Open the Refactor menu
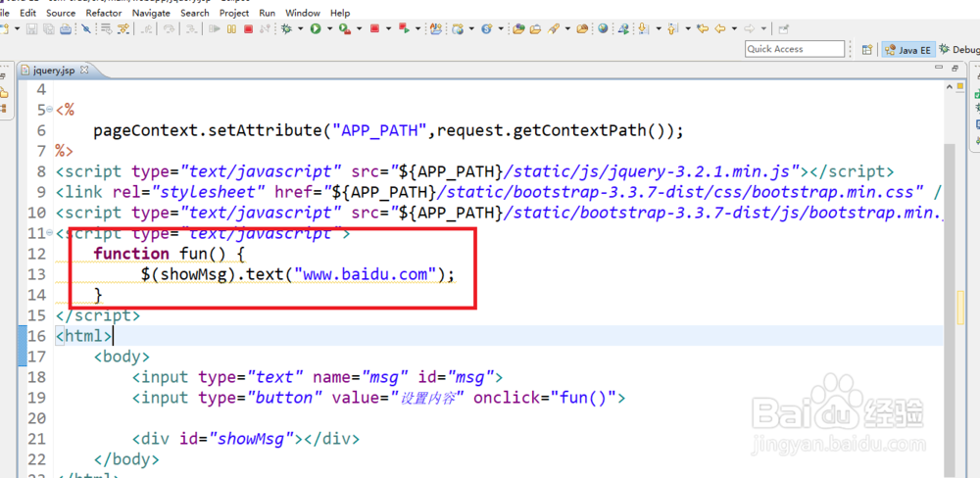This screenshot has height=478, width=980. click(x=105, y=13)
